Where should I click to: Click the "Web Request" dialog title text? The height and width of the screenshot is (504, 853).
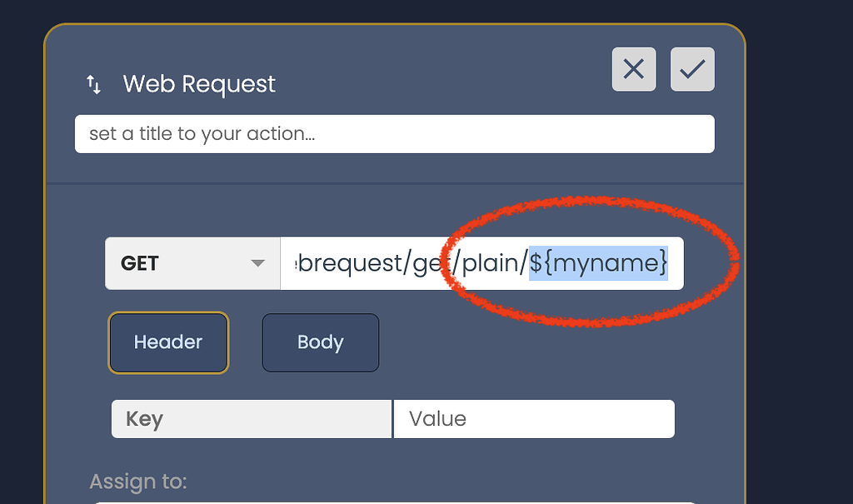point(199,84)
